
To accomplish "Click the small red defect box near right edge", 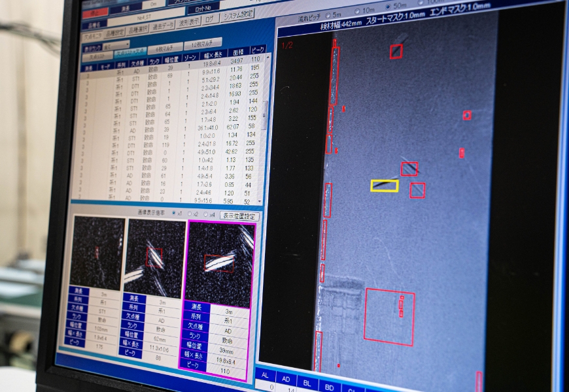I will (x=467, y=116).
